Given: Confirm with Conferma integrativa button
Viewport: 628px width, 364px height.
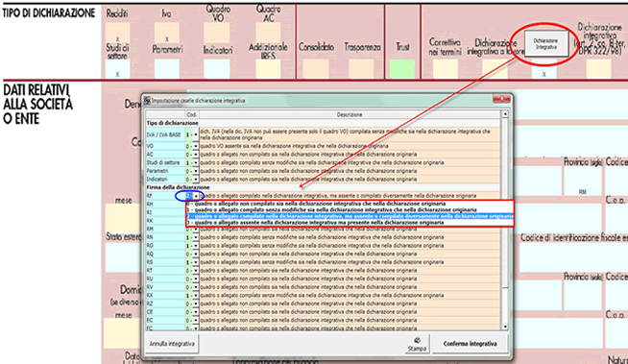Looking at the screenshot, I should [470, 344].
